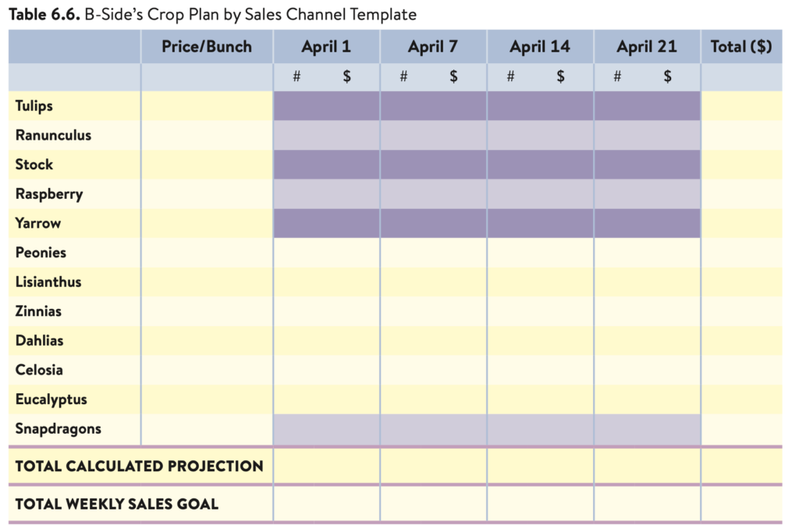Screen dimensions: 799x532
Task: Select the Total ($) column header
Action: 741,46
